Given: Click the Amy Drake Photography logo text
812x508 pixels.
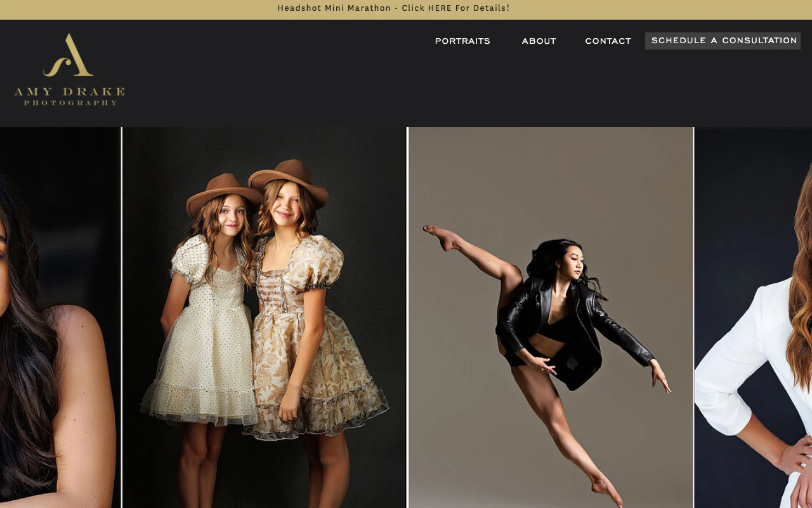Looking at the screenshot, I should (69, 96).
